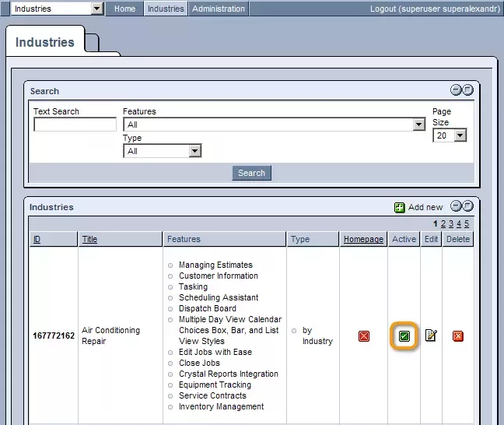Viewport: 504px width, 425px height.
Task: Click the Active column header
Action: click(x=404, y=239)
